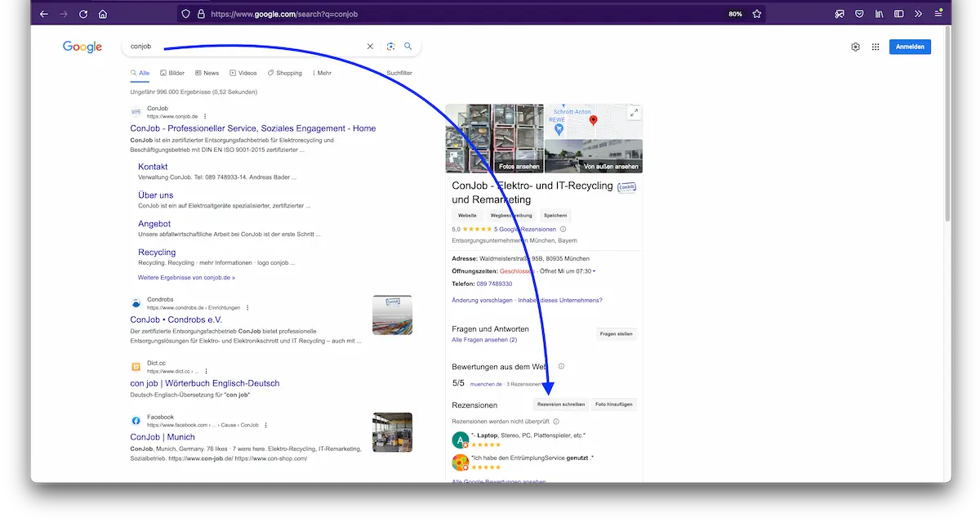The image size is (980, 523).
Task: Open Alle Fragen ansehen (2)
Action: (484, 340)
